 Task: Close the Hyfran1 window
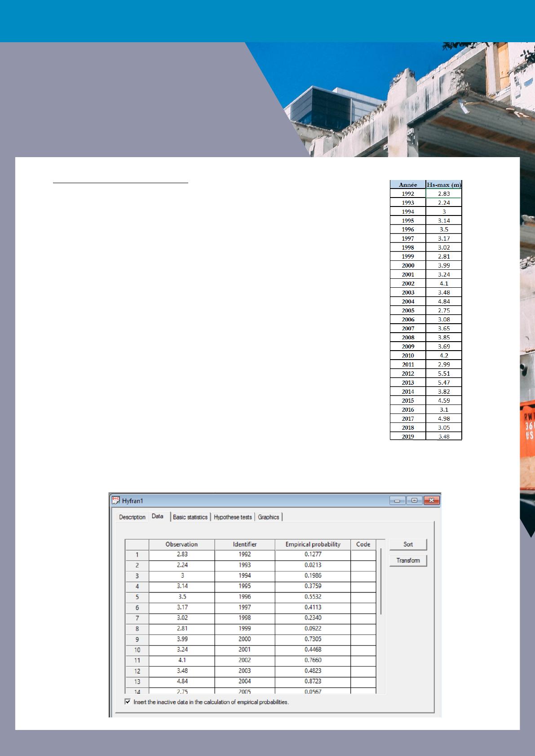pos(431,501)
